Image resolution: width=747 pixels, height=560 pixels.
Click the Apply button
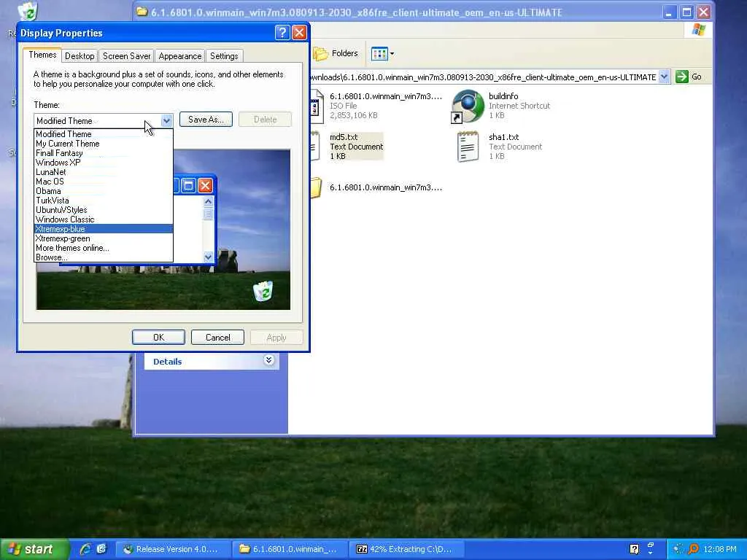pyautogui.click(x=276, y=337)
